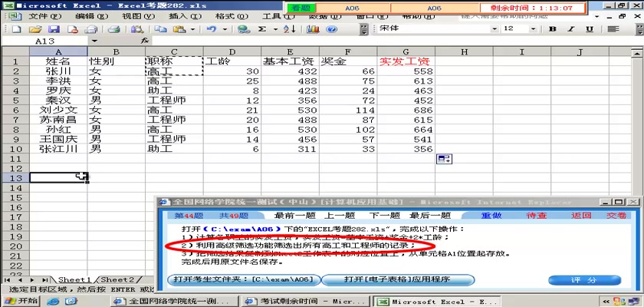Open the font size 12 dropdown
This screenshot has height=307, width=644.
tap(533, 28)
